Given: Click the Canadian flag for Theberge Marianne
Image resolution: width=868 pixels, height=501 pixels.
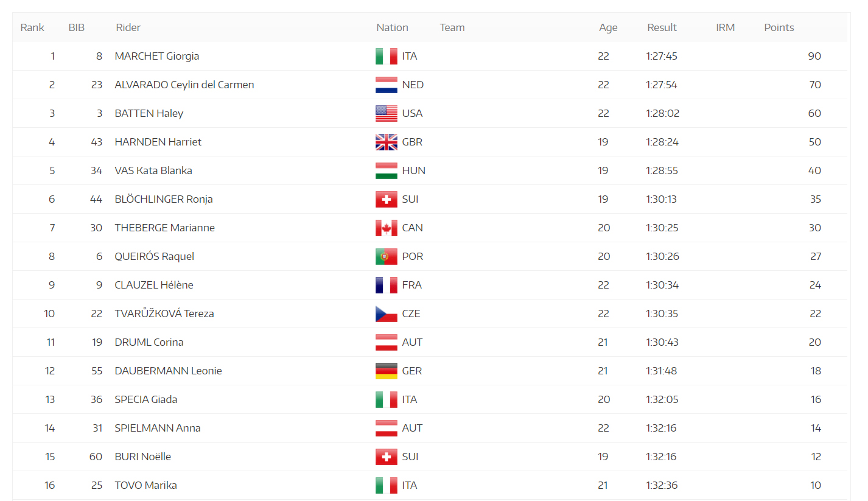Looking at the screenshot, I should tap(386, 228).
